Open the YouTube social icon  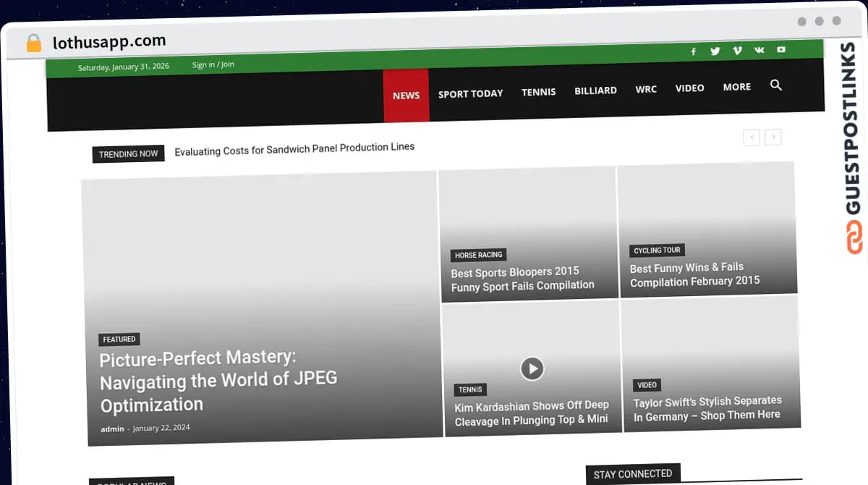point(781,49)
